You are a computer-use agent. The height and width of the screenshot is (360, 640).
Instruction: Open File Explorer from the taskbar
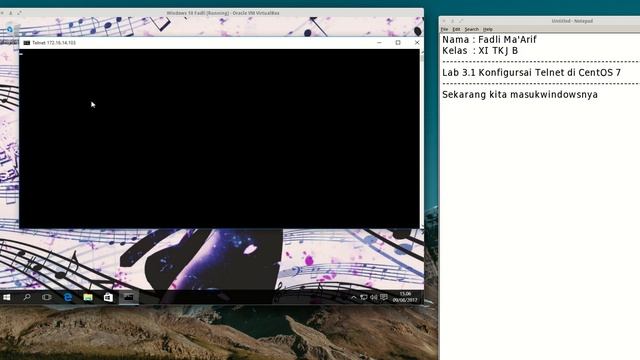point(88,297)
